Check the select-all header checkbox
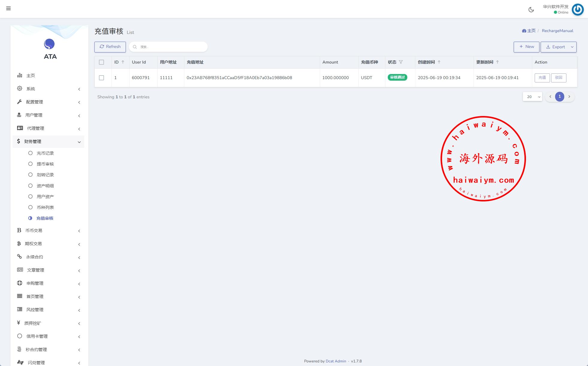Screen dimensions: 588x366 (102, 62)
